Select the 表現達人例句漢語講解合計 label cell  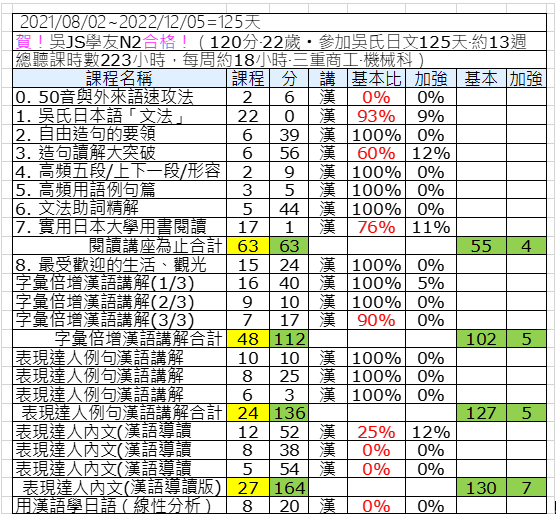pos(119,413)
